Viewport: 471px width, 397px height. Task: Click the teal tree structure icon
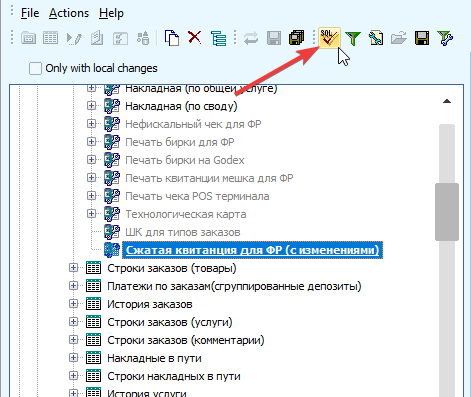(218, 38)
